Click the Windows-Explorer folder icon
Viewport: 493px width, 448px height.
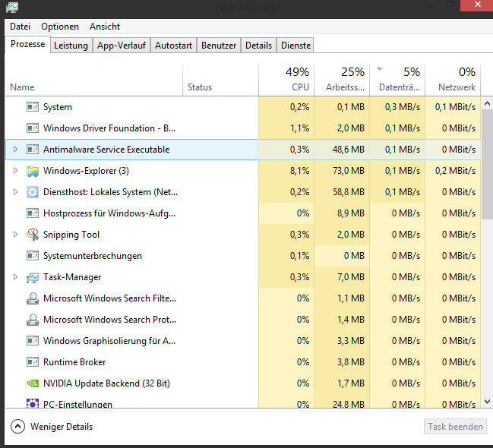click(33, 171)
